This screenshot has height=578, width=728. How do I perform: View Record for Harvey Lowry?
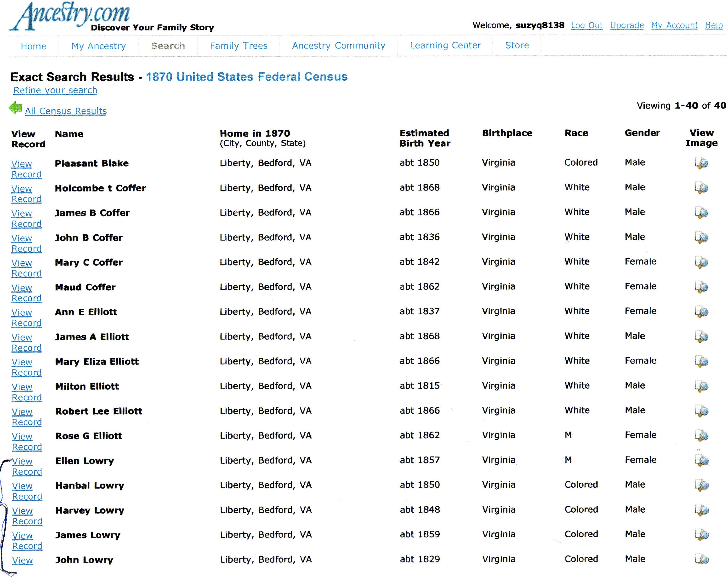click(x=27, y=516)
